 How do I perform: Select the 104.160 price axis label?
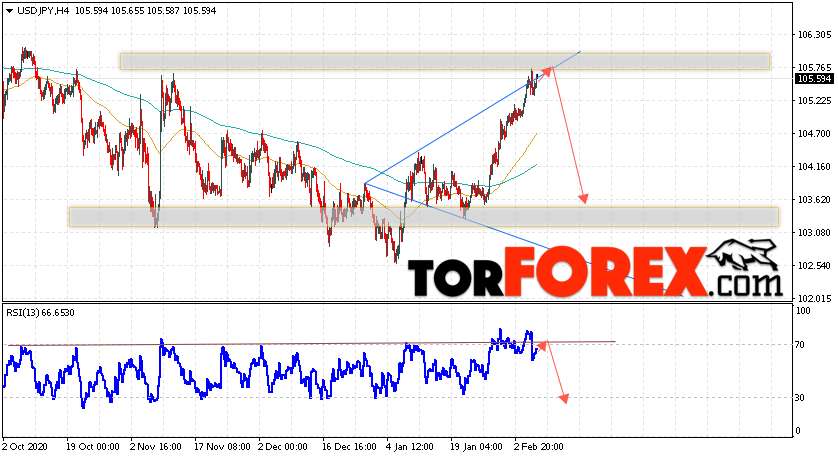coord(814,167)
